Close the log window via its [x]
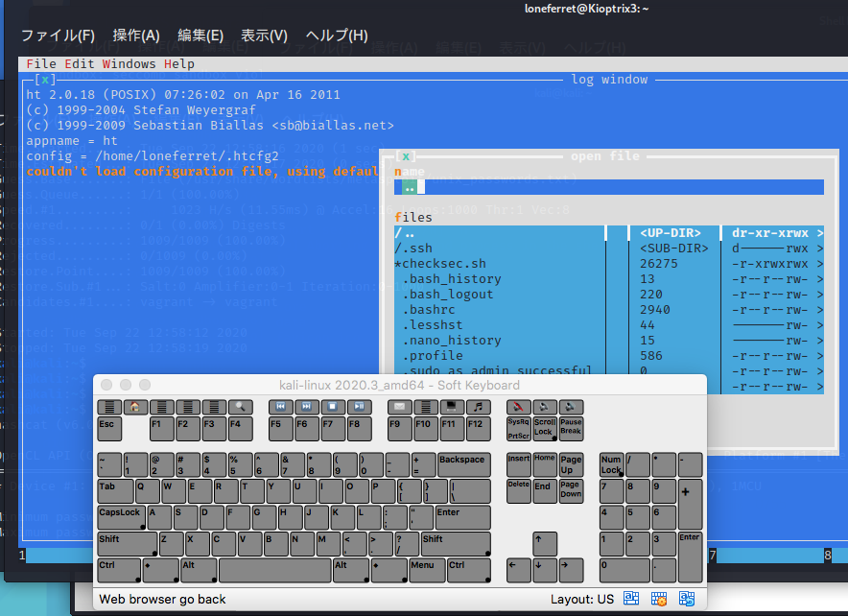 pyautogui.click(x=45, y=80)
